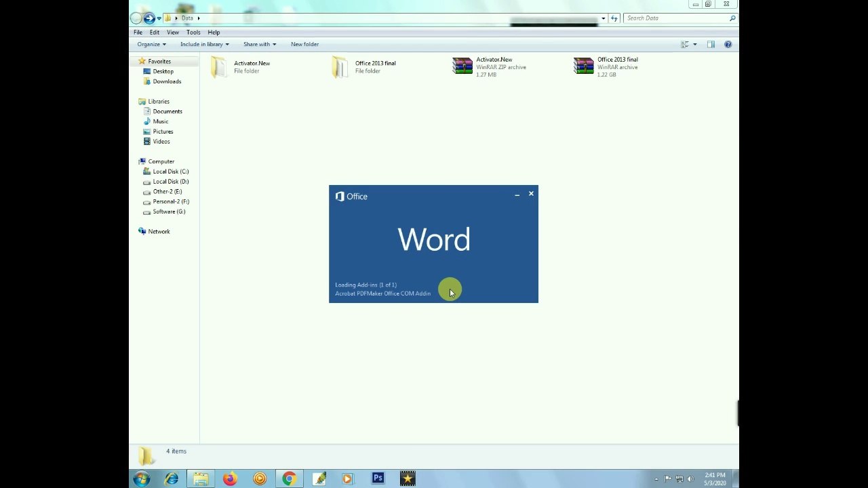
Task: Create a New folder from the toolbar
Action: (304, 44)
